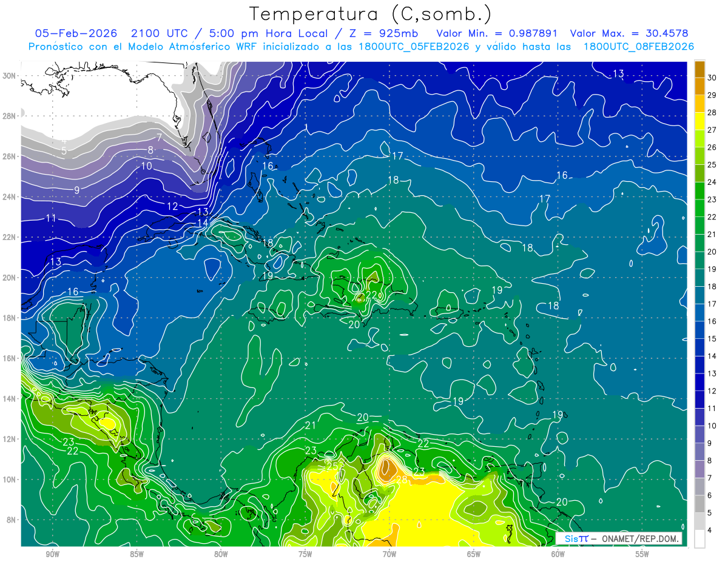
Task: Click the 10N latitude axis label
Action: point(9,480)
